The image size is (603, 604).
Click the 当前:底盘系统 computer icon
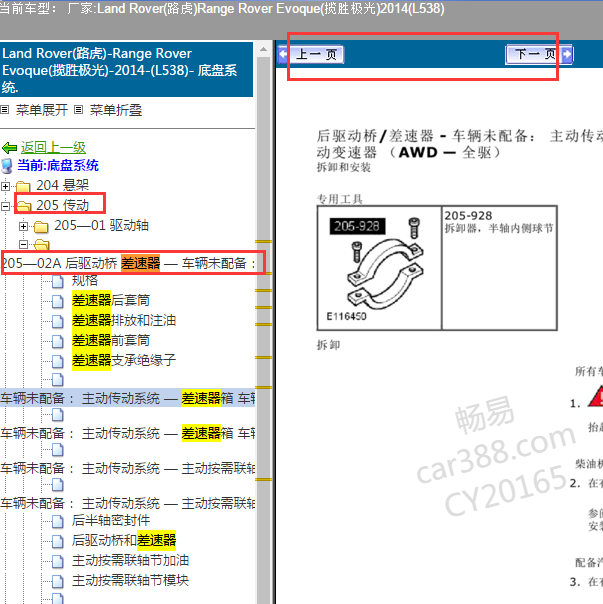7,166
